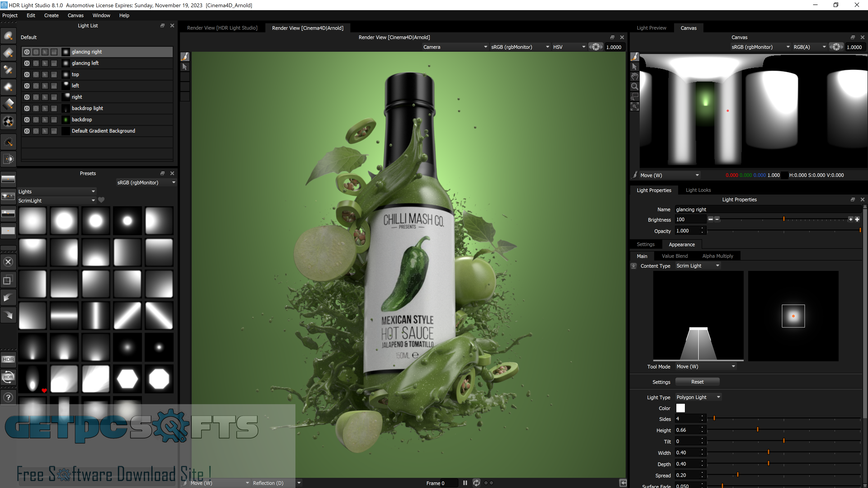The width and height of the screenshot is (868, 488).
Task: Click the Name field containing glancing right
Action: [768, 209]
